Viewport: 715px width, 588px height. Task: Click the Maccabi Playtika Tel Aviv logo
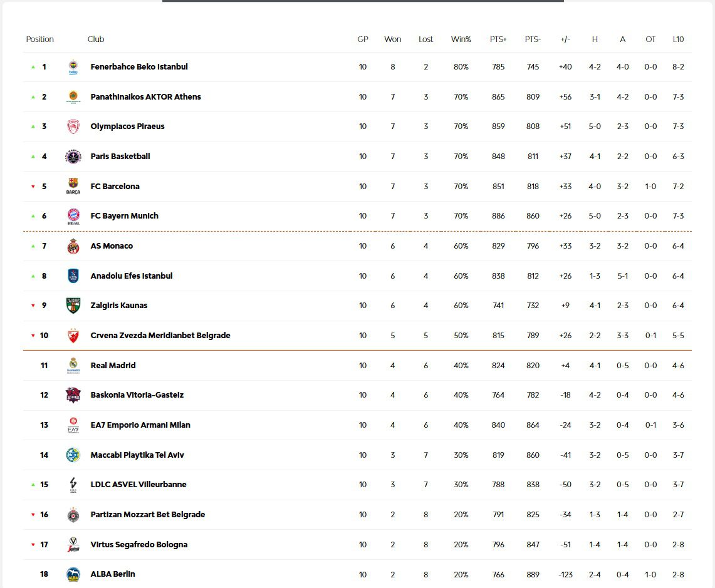click(73, 455)
